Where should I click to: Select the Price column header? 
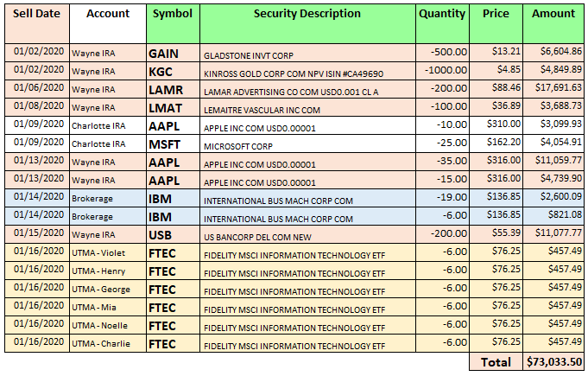point(496,14)
